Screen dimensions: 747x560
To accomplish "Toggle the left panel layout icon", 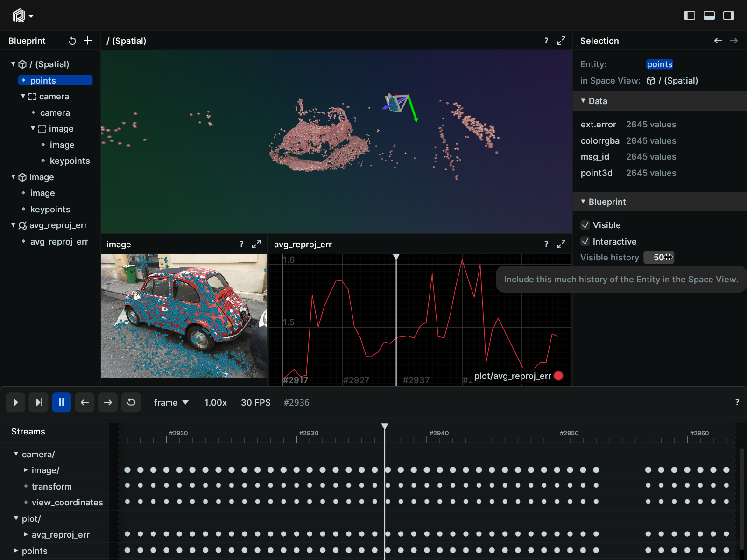I will click(690, 15).
